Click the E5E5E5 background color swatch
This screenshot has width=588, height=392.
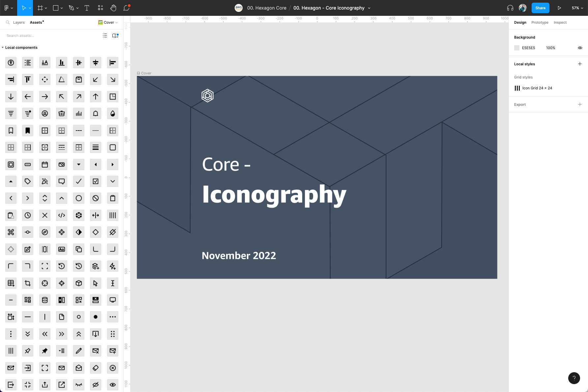pyautogui.click(x=517, y=48)
